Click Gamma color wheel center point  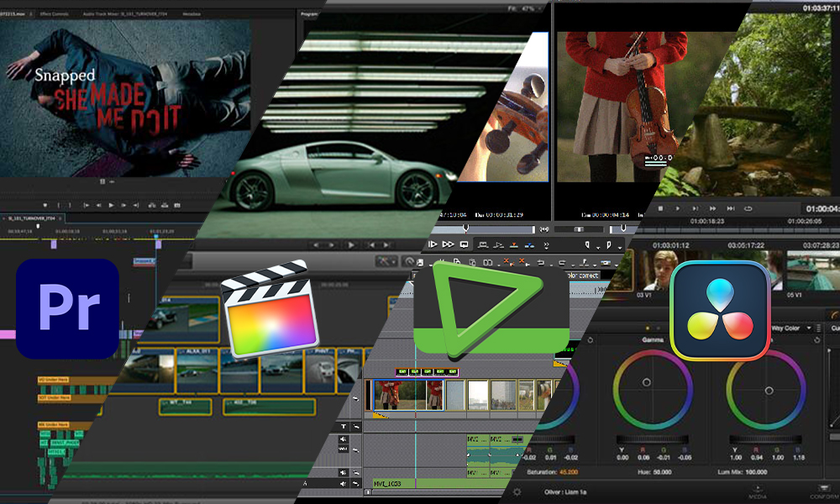(647, 382)
